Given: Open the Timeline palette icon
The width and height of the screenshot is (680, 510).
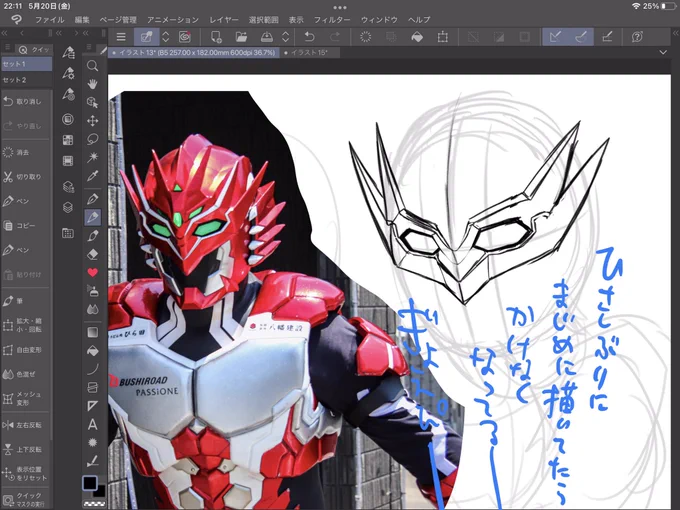Looking at the screenshot, I should coord(68,233).
